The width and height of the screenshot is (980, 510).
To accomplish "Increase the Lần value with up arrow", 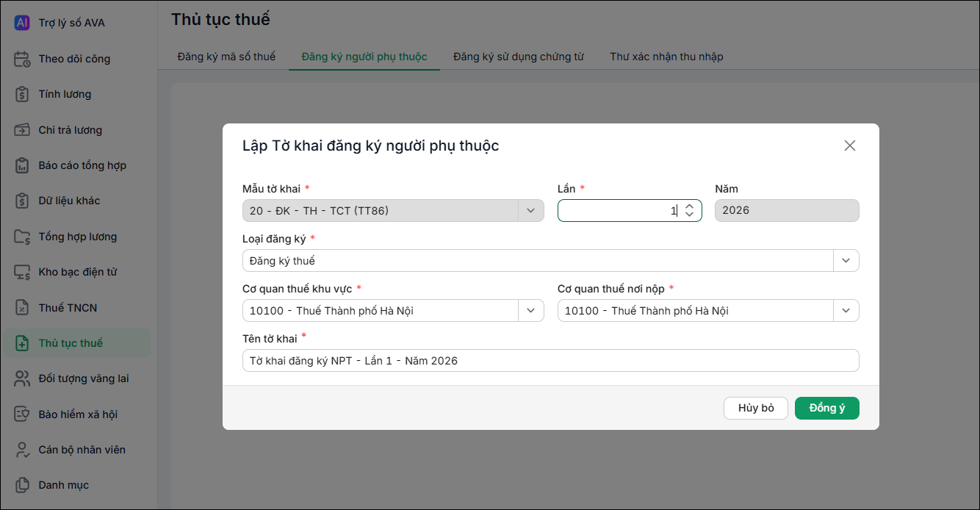I will pos(689,206).
